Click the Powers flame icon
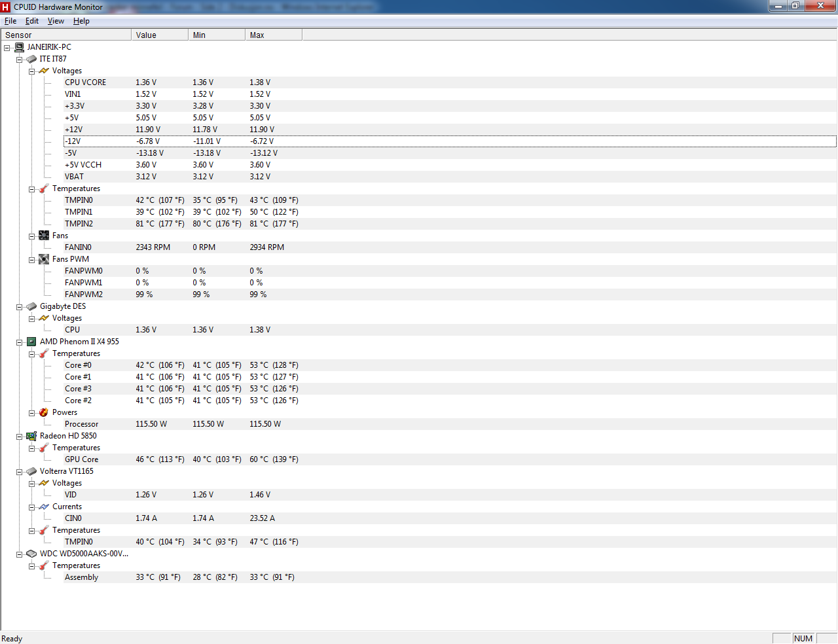Image resolution: width=838 pixels, height=644 pixels. [x=44, y=412]
